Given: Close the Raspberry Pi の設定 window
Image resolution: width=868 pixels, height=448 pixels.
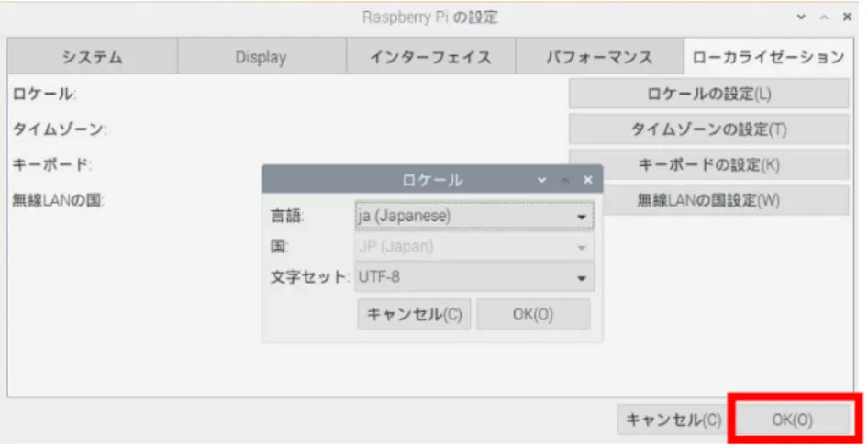Looking at the screenshot, I should point(847,17).
